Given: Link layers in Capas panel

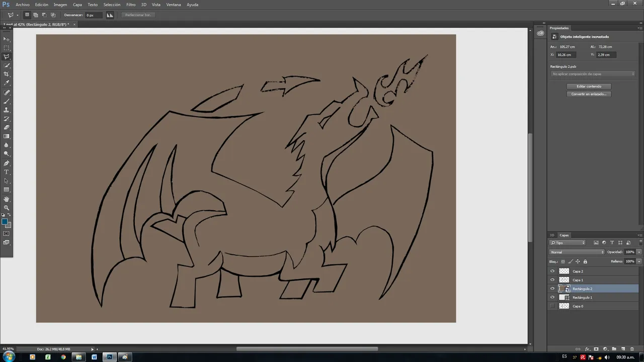Looking at the screenshot, I should click(x=578, y=349).
